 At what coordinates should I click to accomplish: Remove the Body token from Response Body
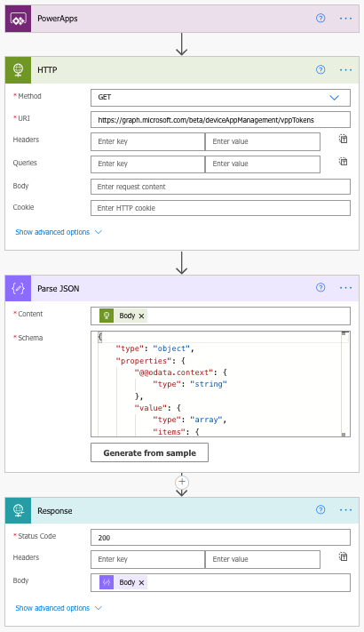[x=141, y=582]
